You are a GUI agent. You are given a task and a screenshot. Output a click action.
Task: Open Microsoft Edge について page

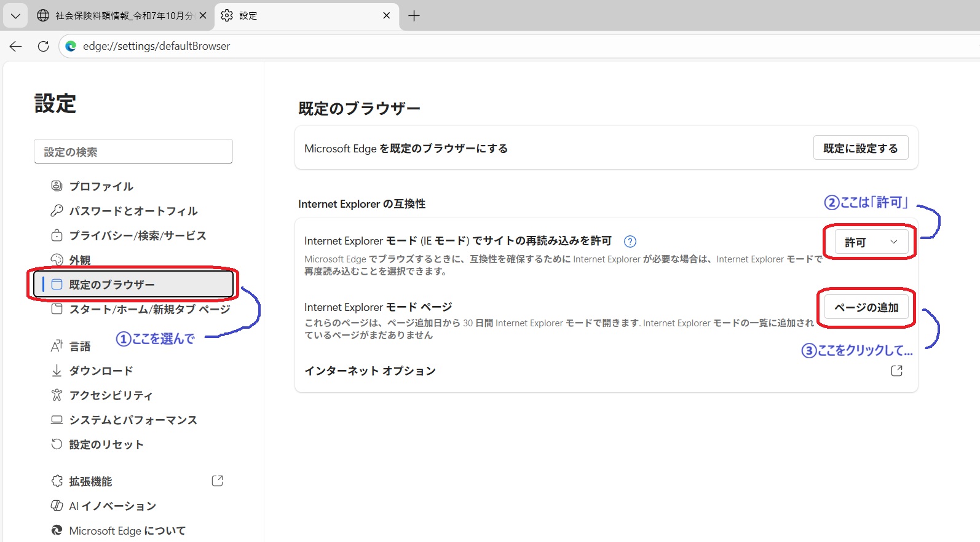(127, 530)
